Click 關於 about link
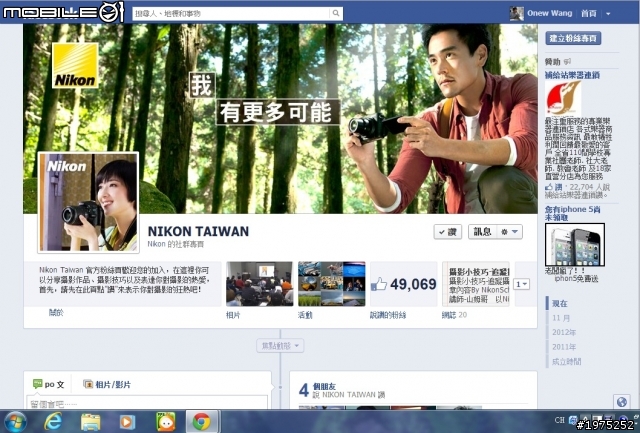This screenshot has height=433, width=640. (x=56, y=313)
